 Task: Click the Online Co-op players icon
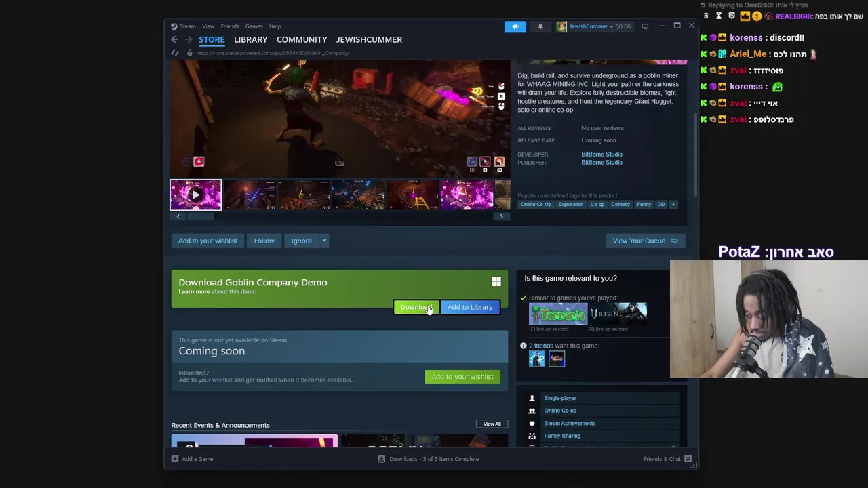pyautogui.click(x=532, y=411)
